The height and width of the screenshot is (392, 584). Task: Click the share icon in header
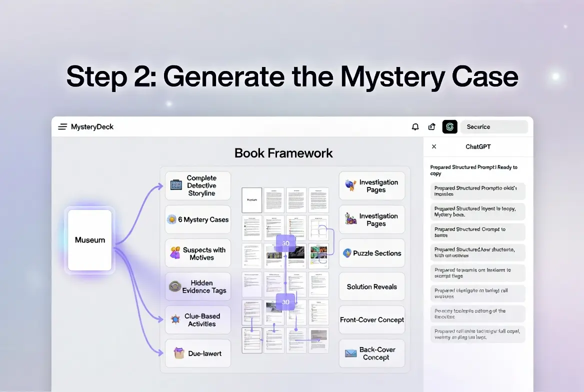point(431,126)
